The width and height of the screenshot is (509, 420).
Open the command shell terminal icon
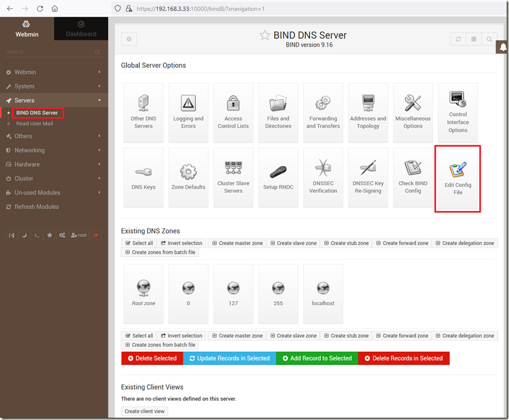coord(37,235)
